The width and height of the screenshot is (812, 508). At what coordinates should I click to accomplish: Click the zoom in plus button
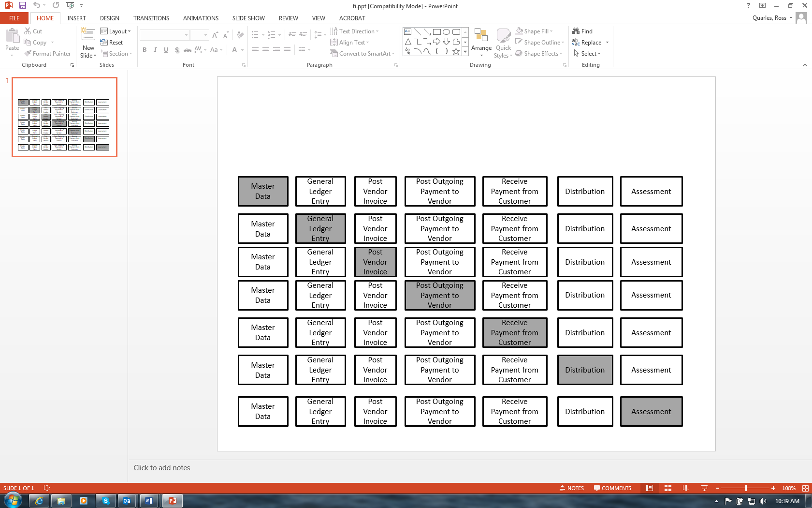tap(773, 488)
